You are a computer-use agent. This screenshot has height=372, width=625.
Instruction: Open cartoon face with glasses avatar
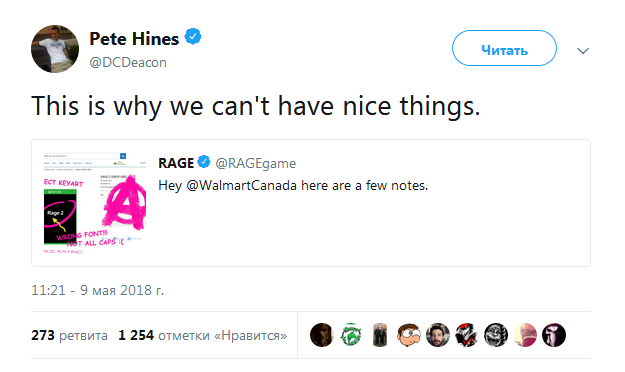pos(409,335)
